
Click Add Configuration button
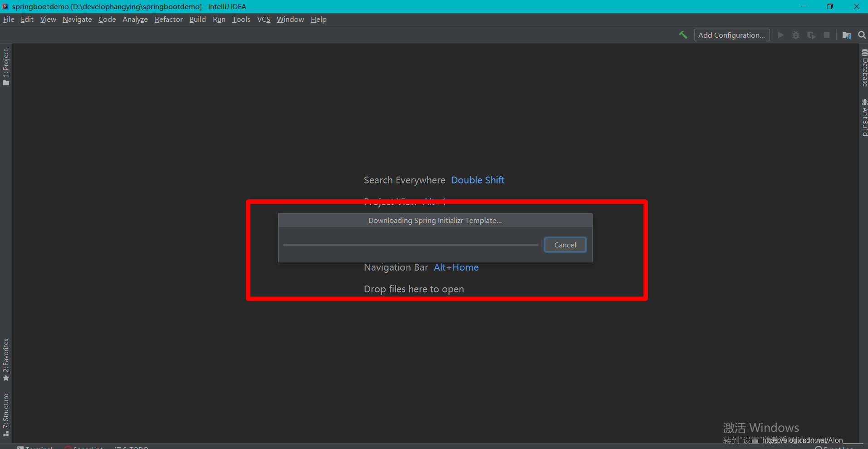(732, 35)
